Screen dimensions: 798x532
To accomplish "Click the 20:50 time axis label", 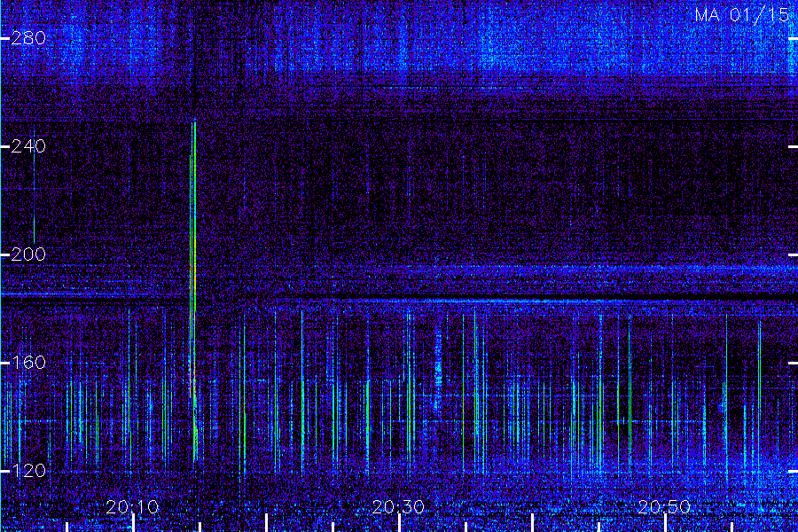I will (664, 507).
